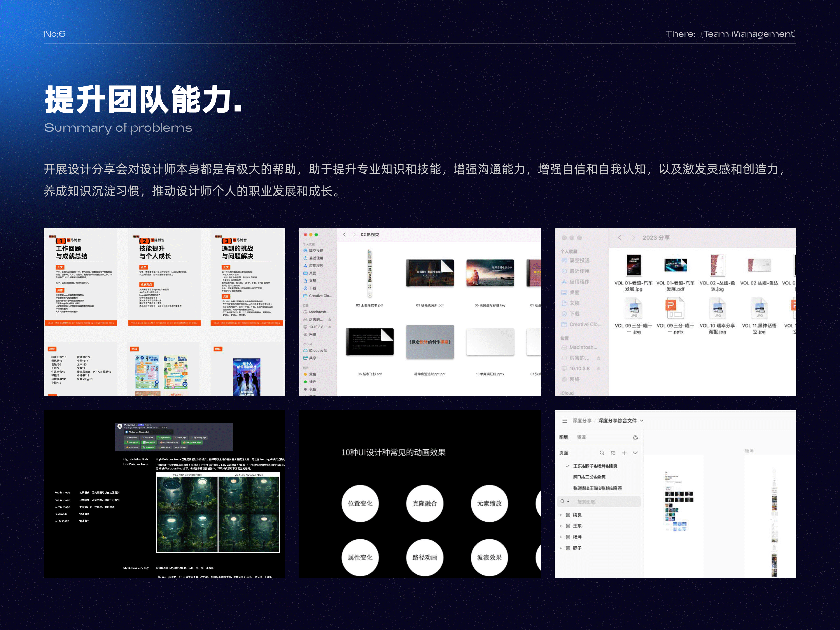Open 应用程序 in 02 影视类 window sidebar
The width and height of the screenshot is (840, 630).
(313, 266)
